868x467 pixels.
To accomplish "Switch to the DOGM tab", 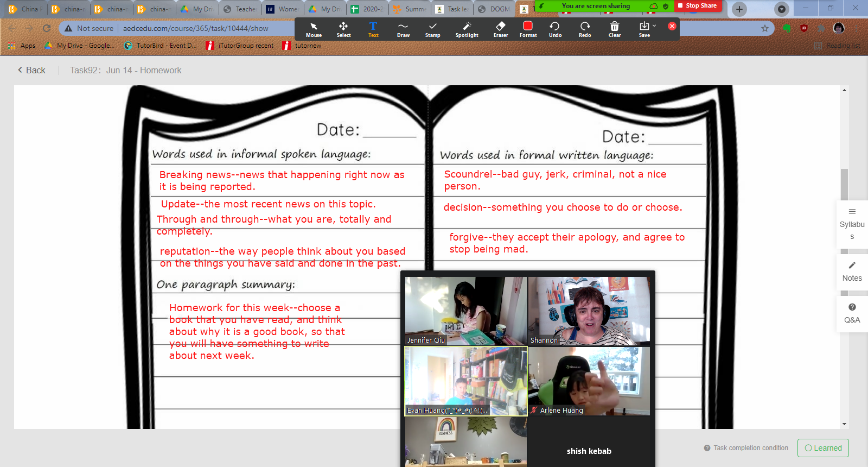I will [494, 9].
